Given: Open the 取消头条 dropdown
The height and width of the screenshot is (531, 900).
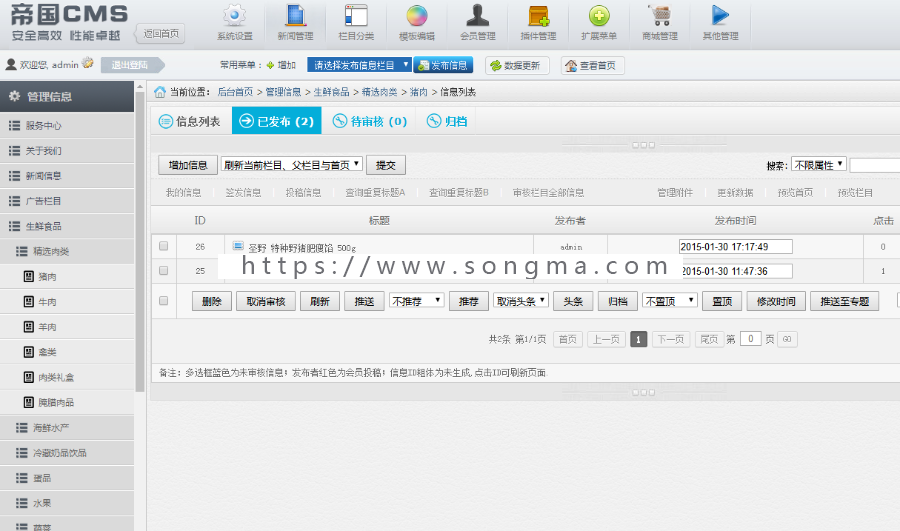Looking at the screenshot, I should 520,301.
